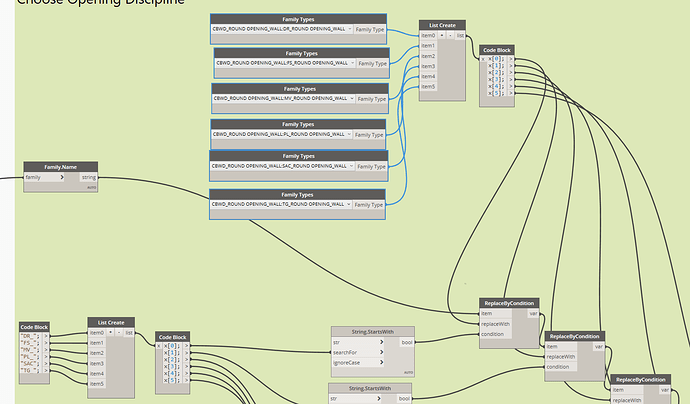Click Family Type output port of DR node
The image size is (690, 404).
370,29
